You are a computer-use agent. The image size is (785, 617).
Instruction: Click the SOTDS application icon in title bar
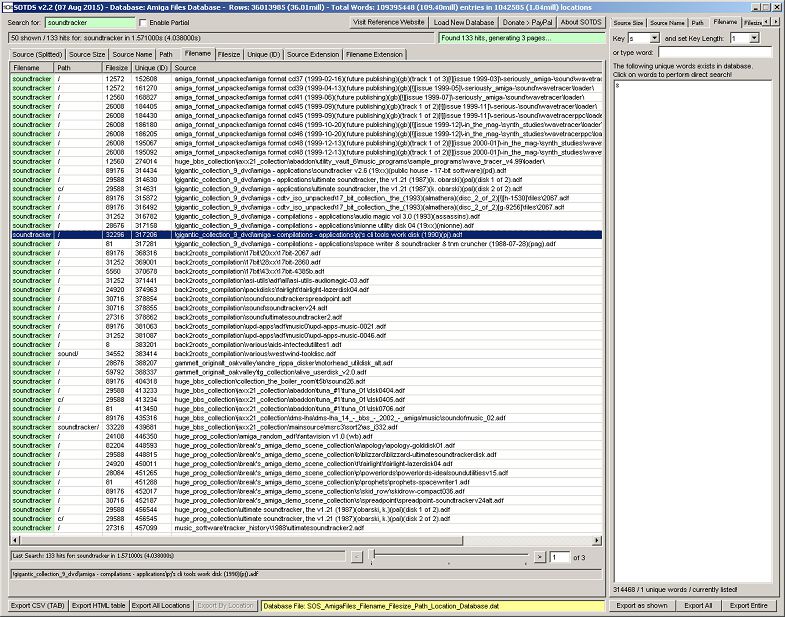pos(7,6)
